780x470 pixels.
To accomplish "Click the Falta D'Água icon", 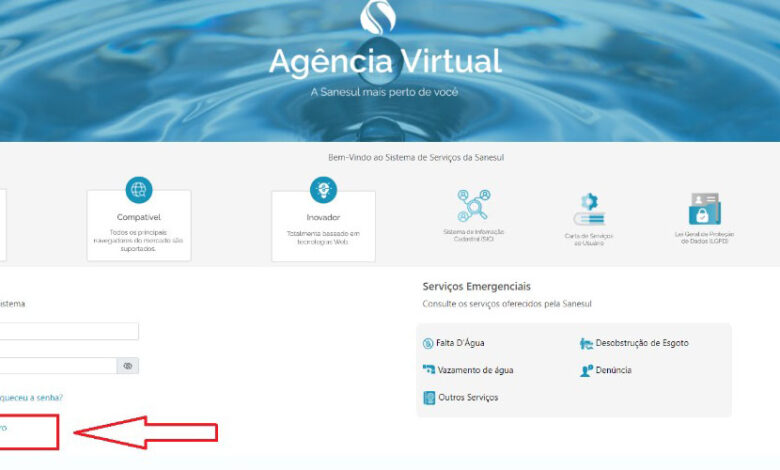I will pyautogui.click(x=428, y=343).
